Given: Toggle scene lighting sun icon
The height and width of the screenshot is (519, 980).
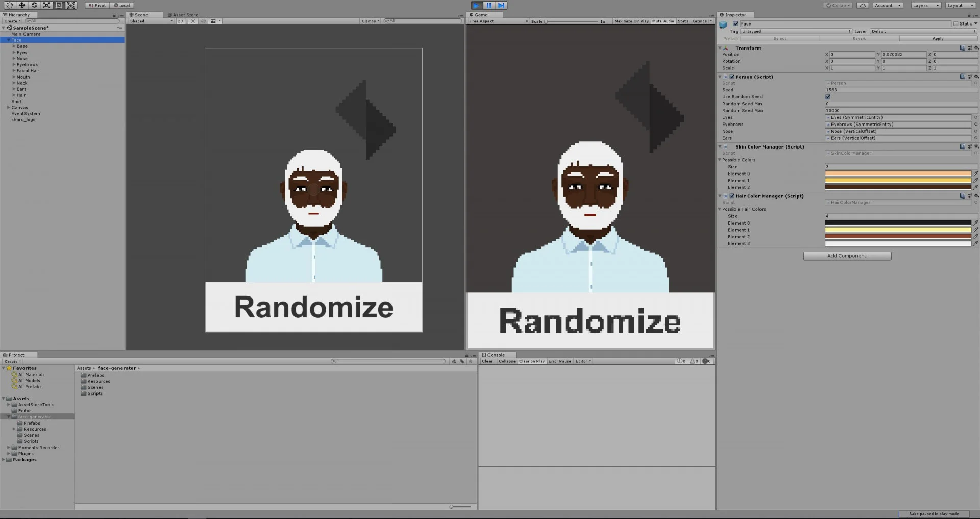Looking at the screenshot, I should click(x=193, y=21).
